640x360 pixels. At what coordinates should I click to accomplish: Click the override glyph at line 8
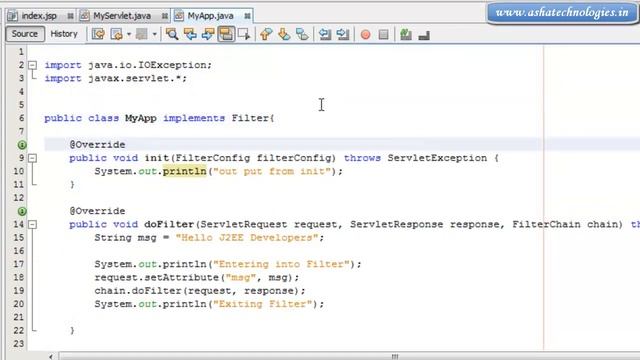[x=22, y=145]
